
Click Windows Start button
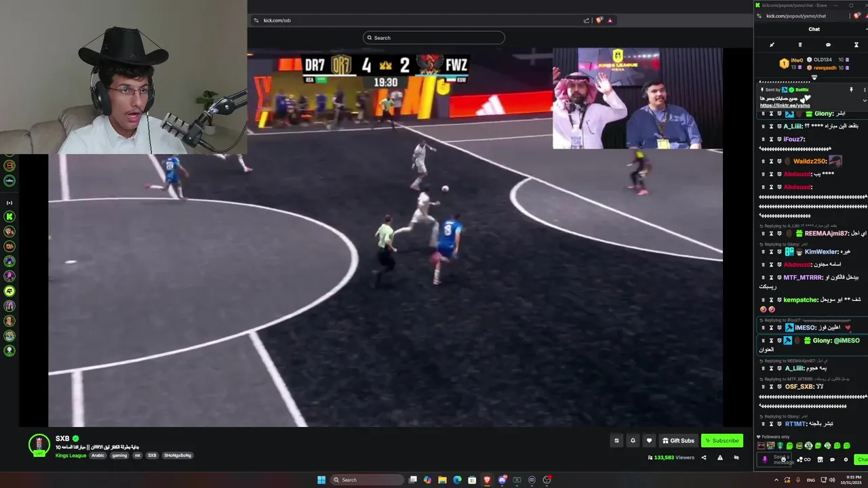[321, 480]
